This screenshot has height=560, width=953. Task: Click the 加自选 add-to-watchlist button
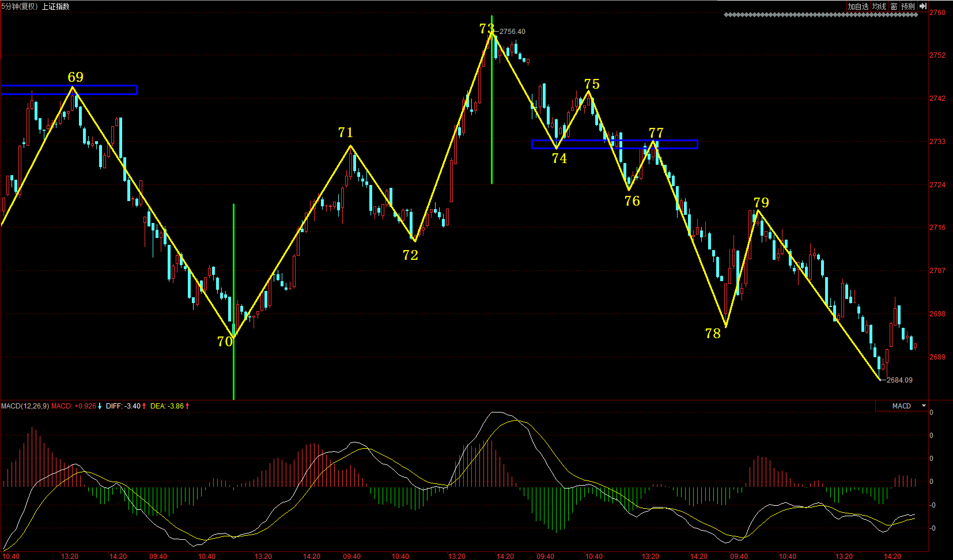(x=857, y=6)
